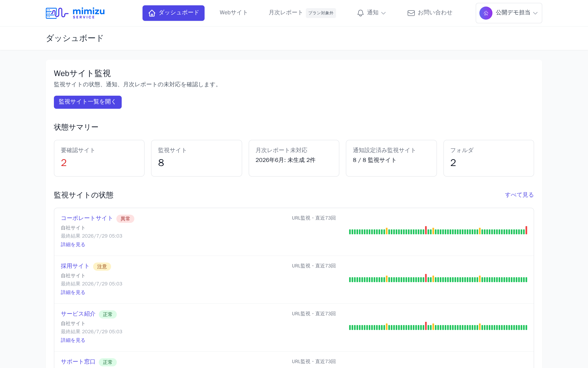Click the 監視サイトの状態 heading

(84, 195)
